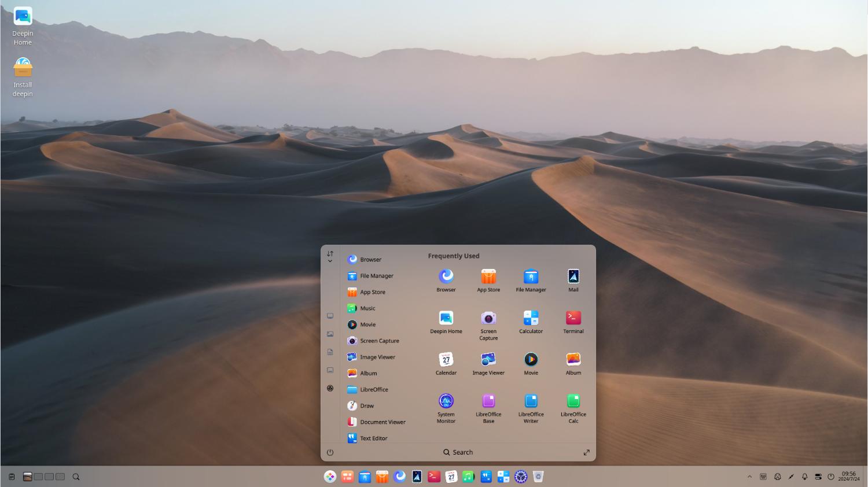Switch to the first workspace thumbnail

tap(27, 477)
